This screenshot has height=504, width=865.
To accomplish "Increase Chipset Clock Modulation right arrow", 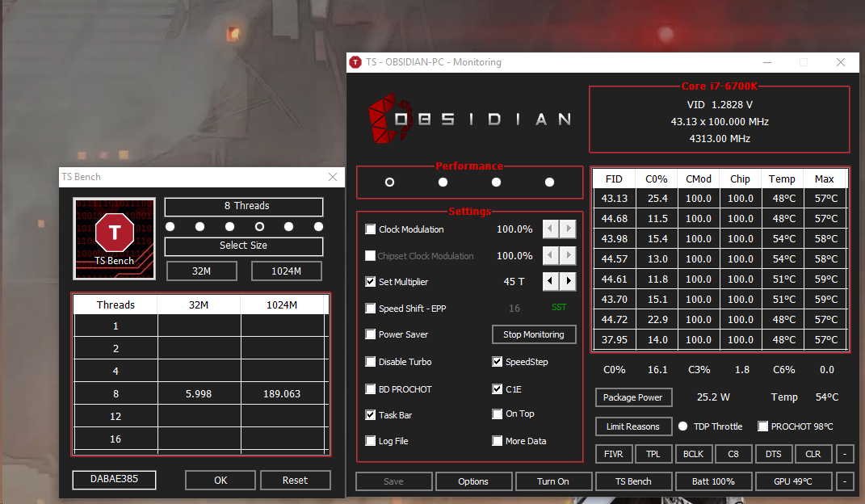I will point(568,255).
